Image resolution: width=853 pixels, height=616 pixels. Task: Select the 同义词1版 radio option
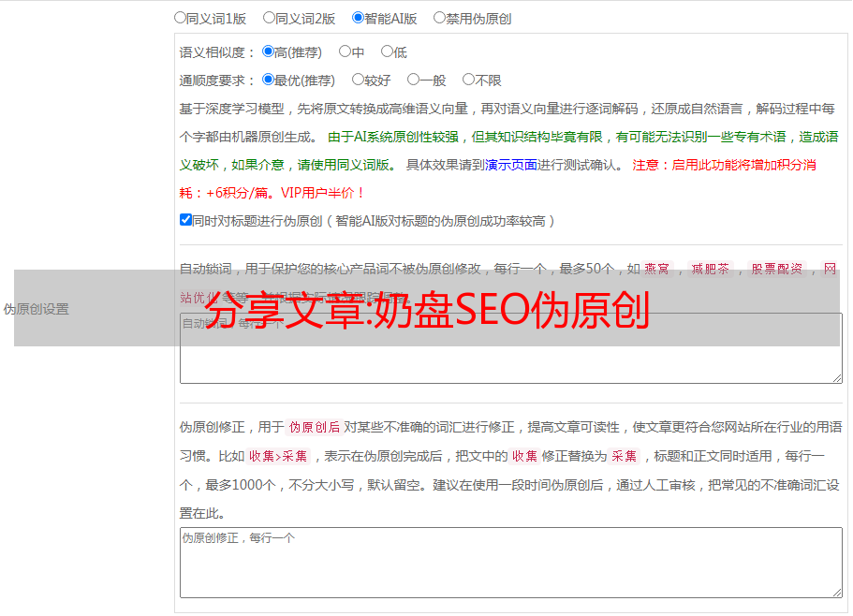[181, 17]
